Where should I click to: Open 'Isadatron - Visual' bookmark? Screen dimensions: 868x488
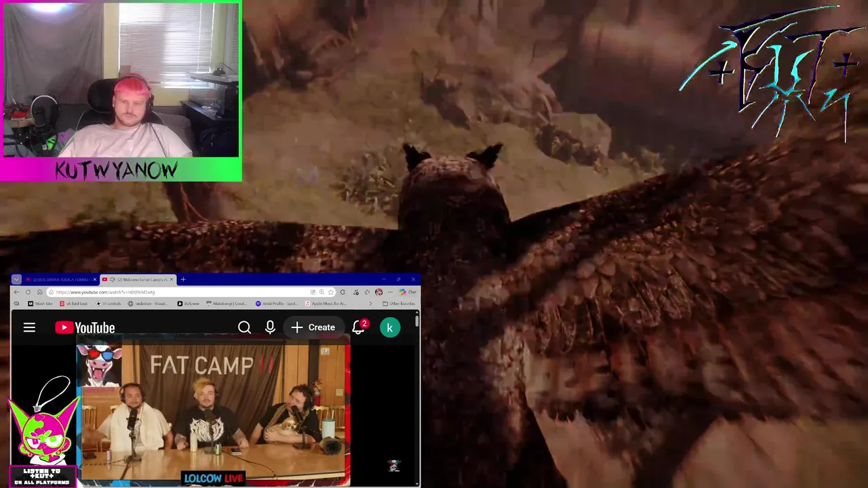(148, 304)
